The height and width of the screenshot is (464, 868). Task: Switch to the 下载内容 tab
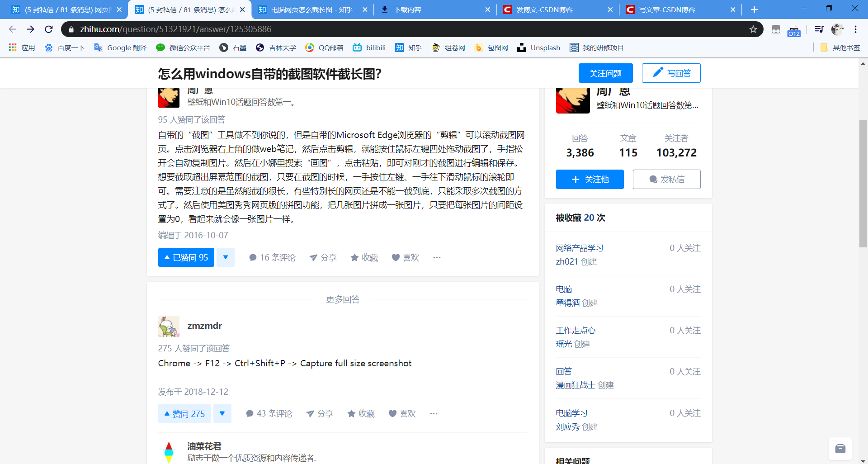pos(434,9)
